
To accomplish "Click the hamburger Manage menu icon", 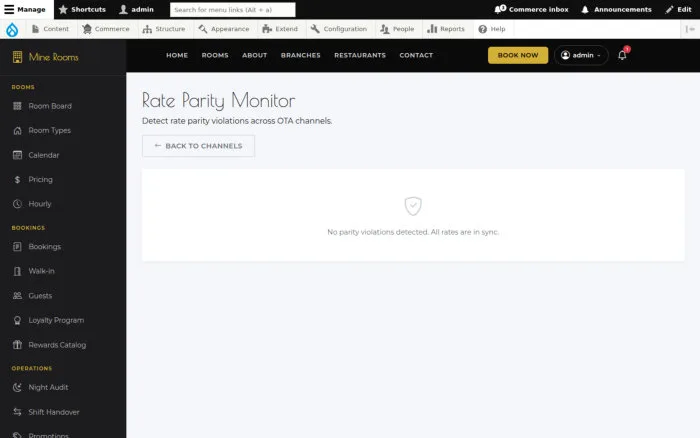I will pos(9,9).
